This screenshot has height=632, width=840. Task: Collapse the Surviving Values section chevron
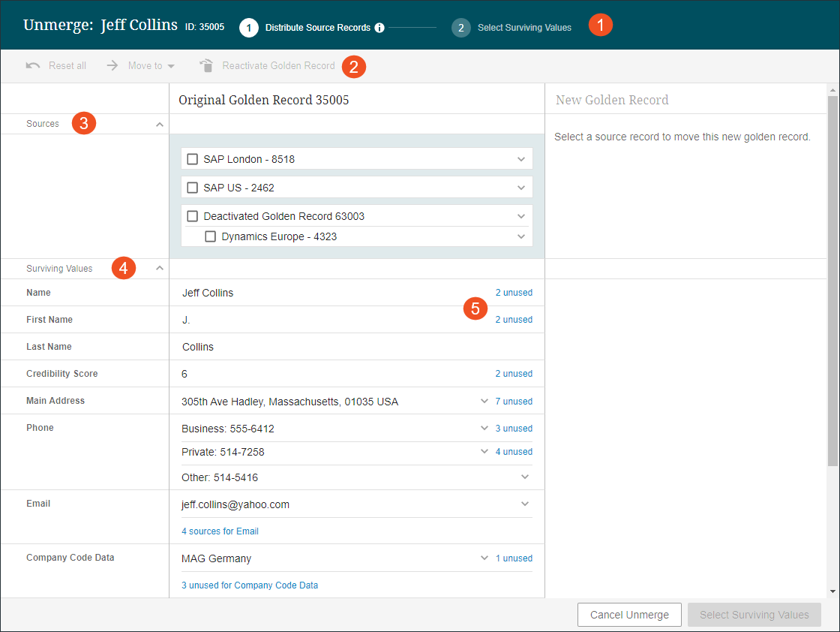[x=159, y=268]
